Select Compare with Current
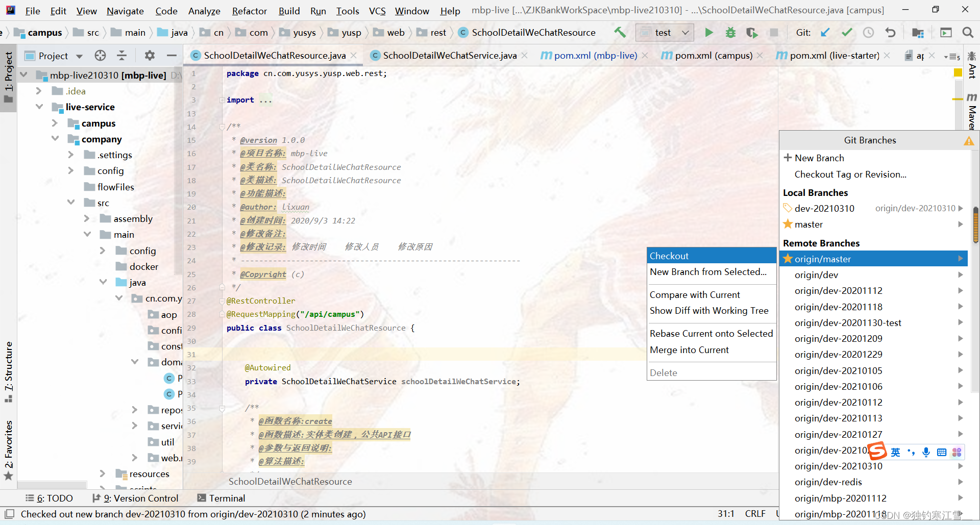Screen dimensions: 980x525 pos(712,295)
